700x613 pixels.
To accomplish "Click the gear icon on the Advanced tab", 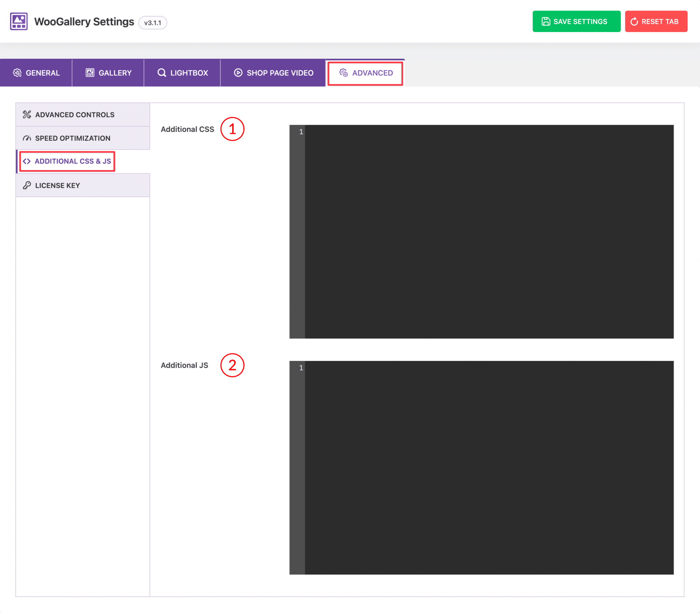I will pos(344,73).
